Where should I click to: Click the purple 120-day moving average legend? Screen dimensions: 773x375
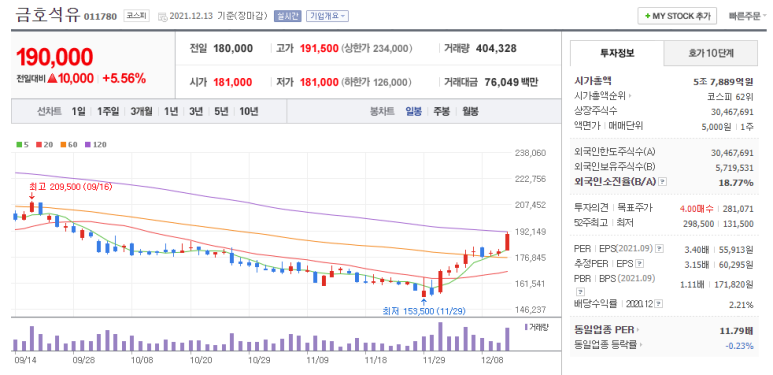click(96, 145)
